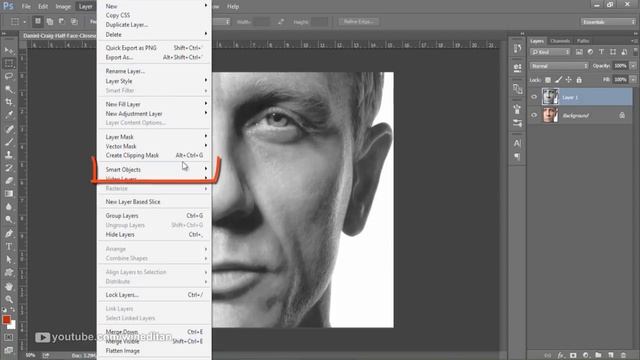Hide Background layer using eye icon

click(534, 115)
